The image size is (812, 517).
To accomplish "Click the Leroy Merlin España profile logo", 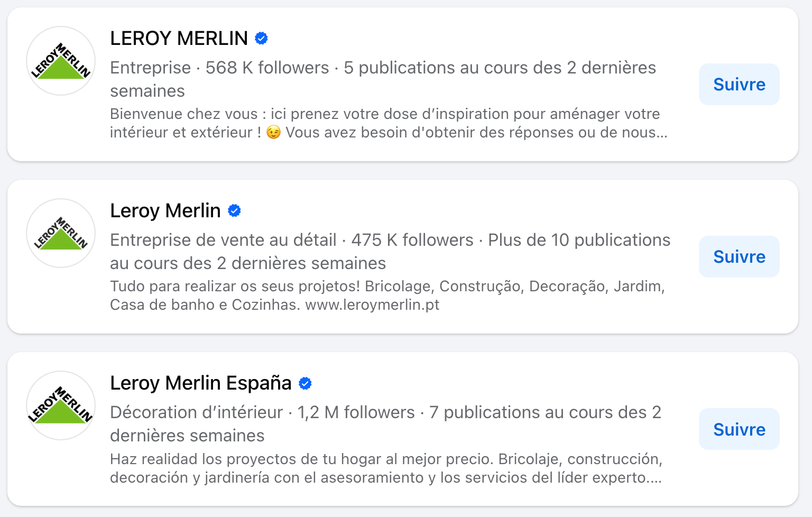I will (x=60, y=405).
